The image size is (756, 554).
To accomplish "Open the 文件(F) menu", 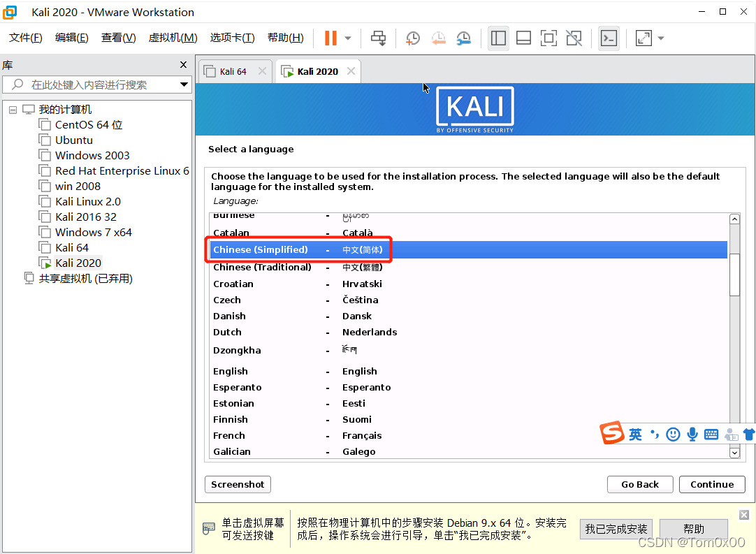I will 26,38.
